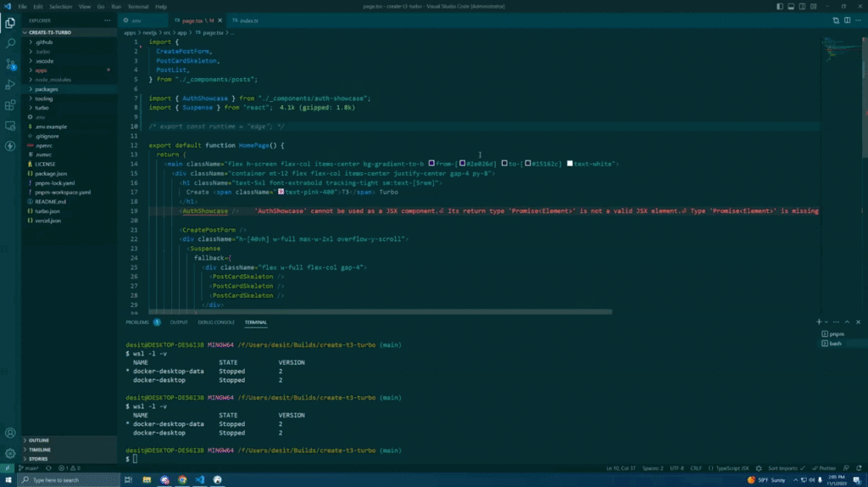Screen dimensions: 868x487
Task: Open the Accounts icon in activity bar
Action: (10, 433)
